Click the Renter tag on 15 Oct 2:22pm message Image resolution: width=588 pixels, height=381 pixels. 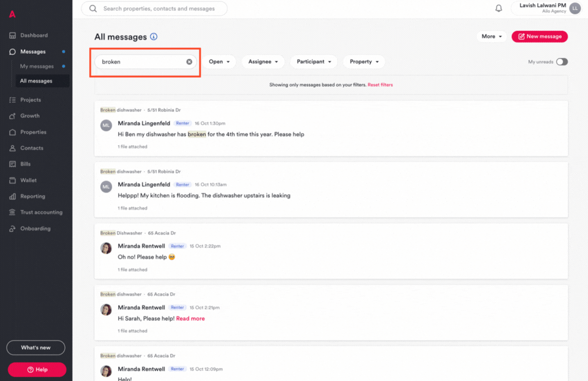(x=177, y=246)
